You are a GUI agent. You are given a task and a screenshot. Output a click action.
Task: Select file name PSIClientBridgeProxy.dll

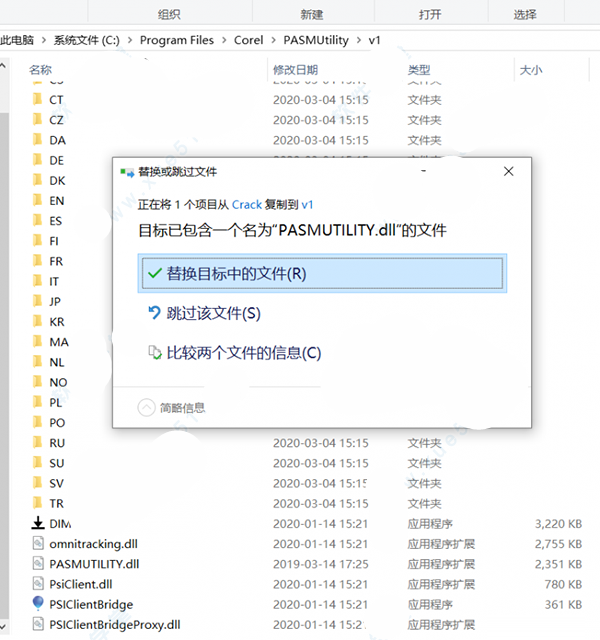coord(115,624)
